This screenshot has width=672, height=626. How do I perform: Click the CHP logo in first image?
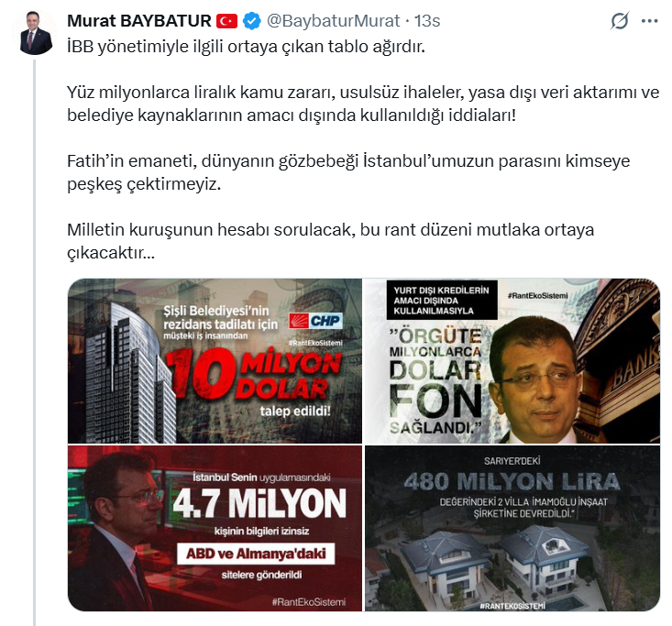pyautogui.click(x=315, y=321)
